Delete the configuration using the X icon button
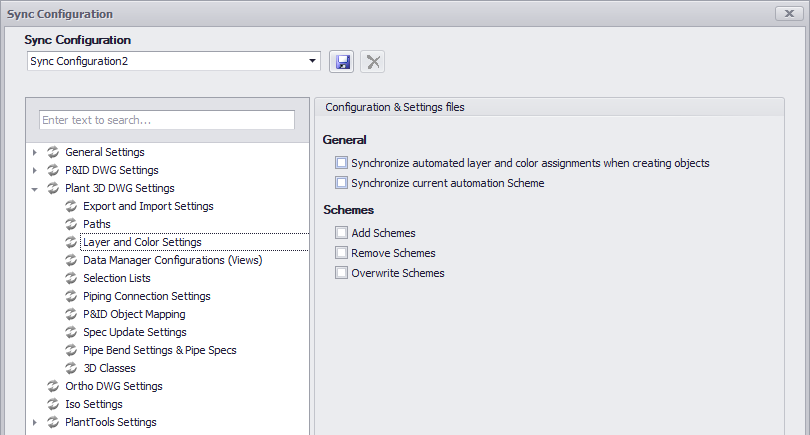The height and width of the screenshot is (435, 810). click(372, 62)
